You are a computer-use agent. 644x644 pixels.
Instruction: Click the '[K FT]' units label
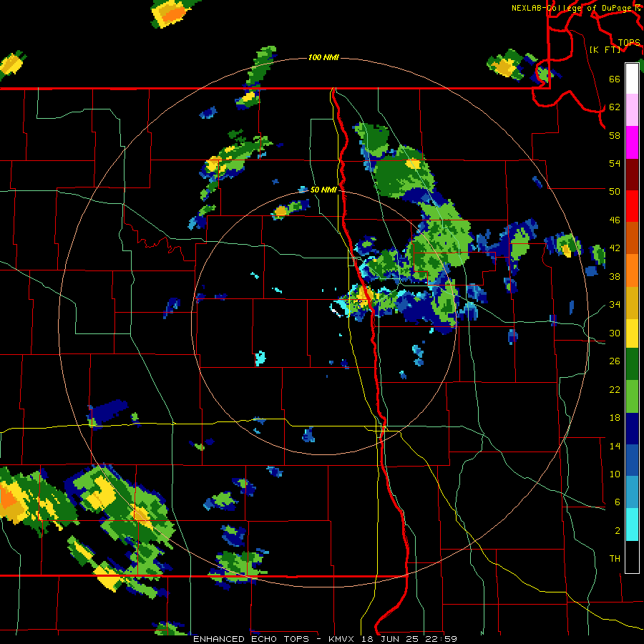pos(605,49)
